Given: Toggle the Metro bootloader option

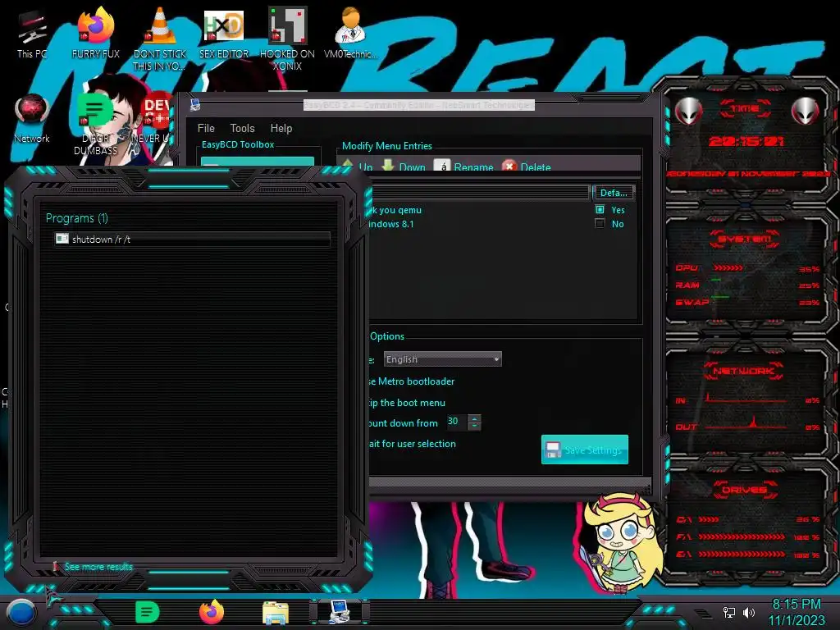Looking at the screenshot, I should (x=412, y=381).
